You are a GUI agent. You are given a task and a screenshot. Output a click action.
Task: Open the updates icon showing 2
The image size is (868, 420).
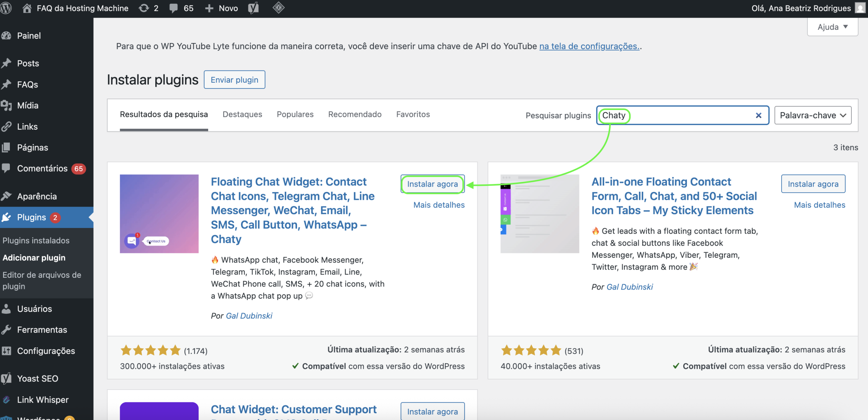144,8
